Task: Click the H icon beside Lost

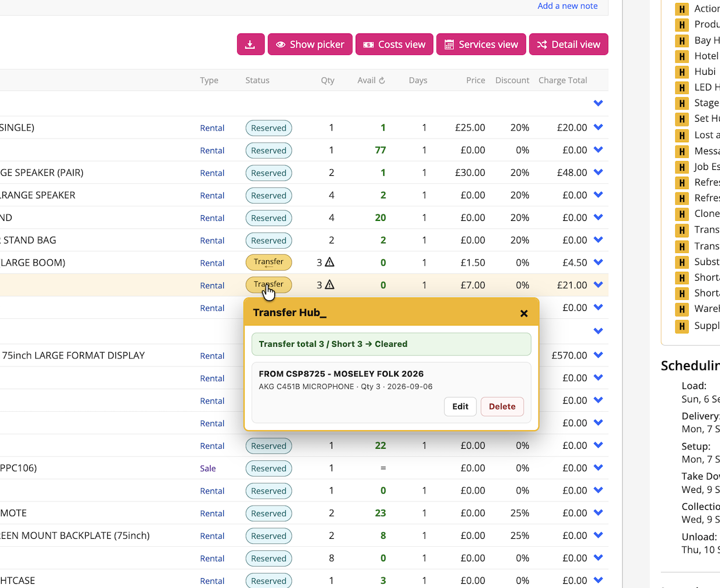Action: coord(682,135)
